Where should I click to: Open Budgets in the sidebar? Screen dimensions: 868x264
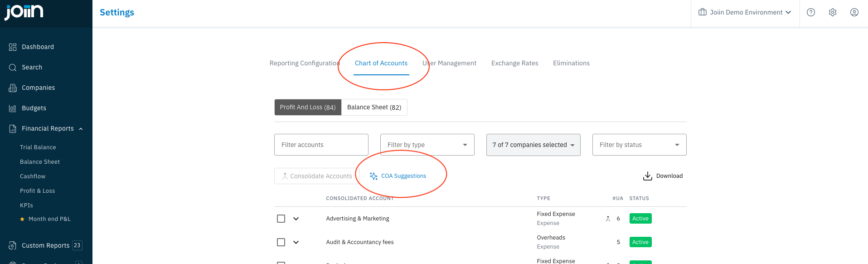click(x=34, y=108)
